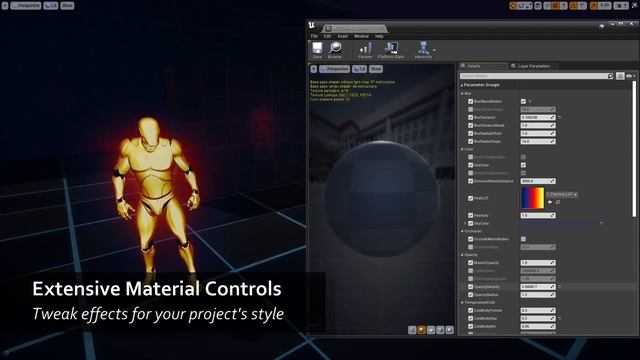640x360 pixels.
Task: Open the eye view options dropdown in Details
Action: (x=631, y=76)
